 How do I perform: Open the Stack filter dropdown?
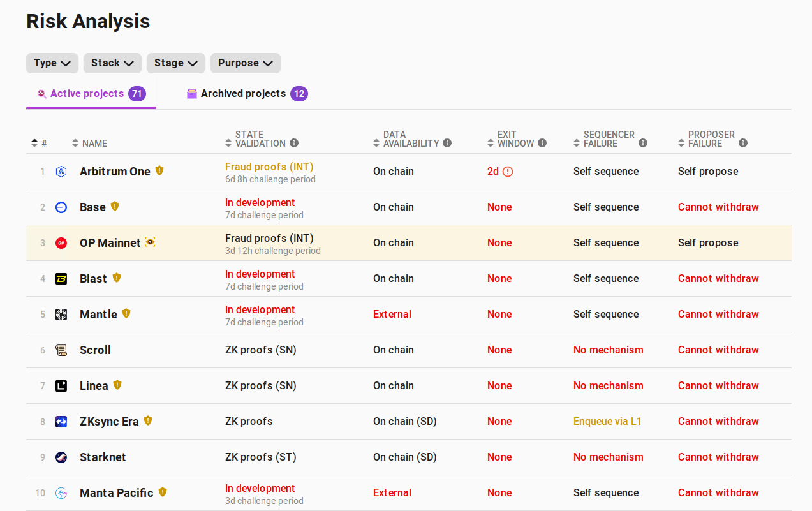(x=112, y=63)
